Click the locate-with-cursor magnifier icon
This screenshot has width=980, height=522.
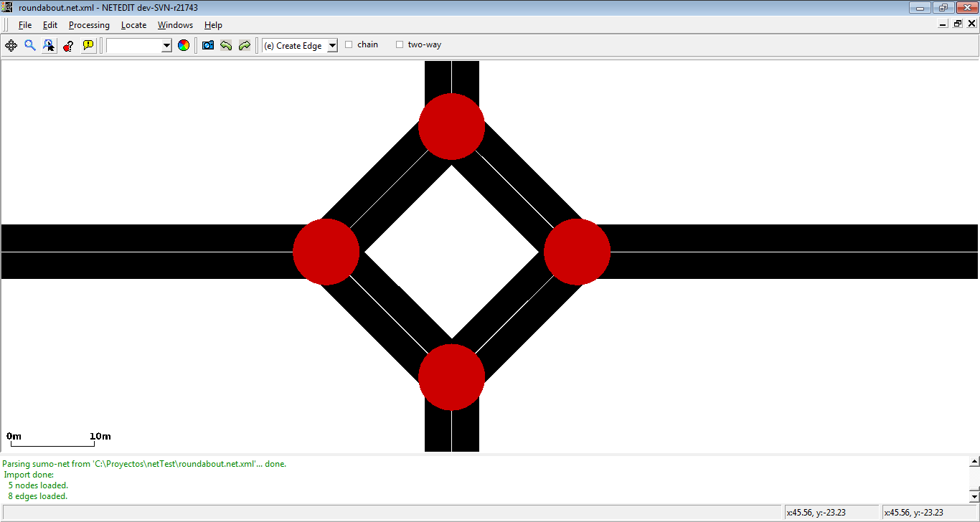point(49,45)
